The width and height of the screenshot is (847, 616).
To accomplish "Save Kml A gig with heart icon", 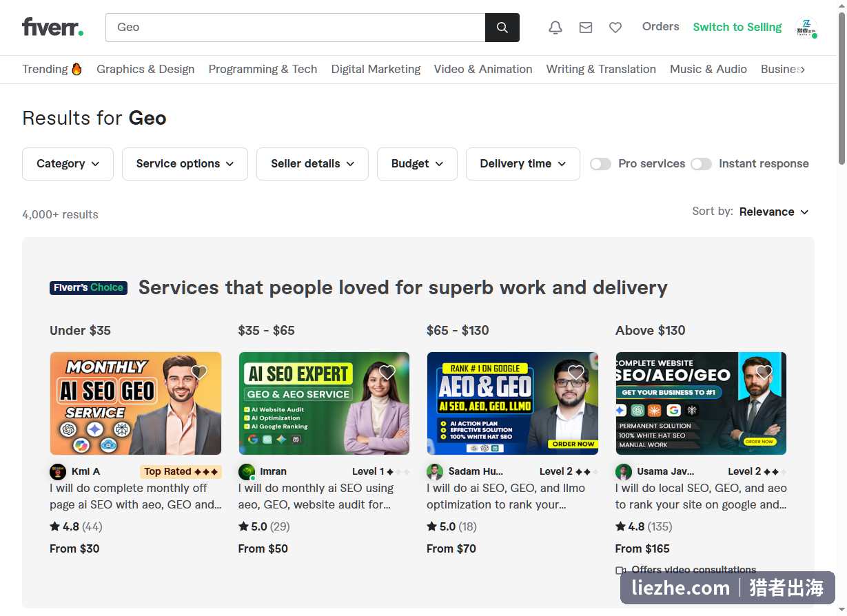I will point(199,372).
